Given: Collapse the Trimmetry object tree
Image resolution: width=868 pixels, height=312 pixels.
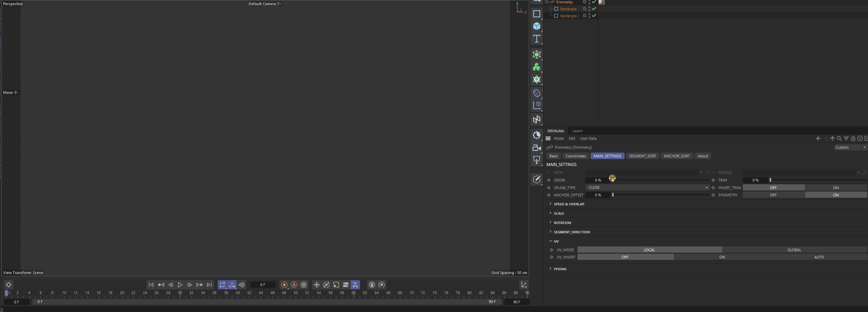Looking at the screenshot, I should [546, 2].
